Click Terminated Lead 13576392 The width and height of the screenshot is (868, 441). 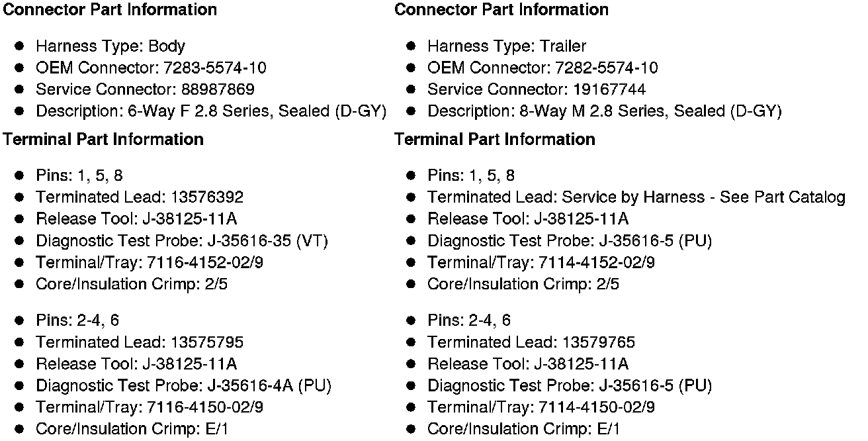[x=140, y=197]
